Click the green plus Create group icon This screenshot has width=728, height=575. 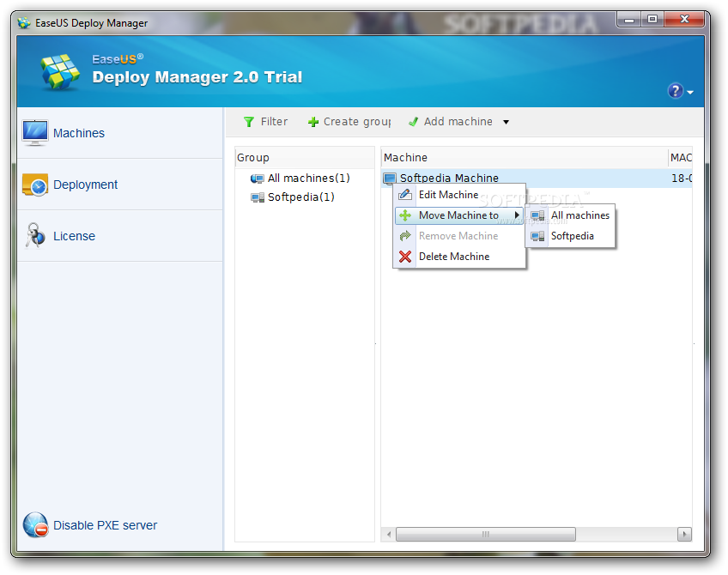[313, 122]
